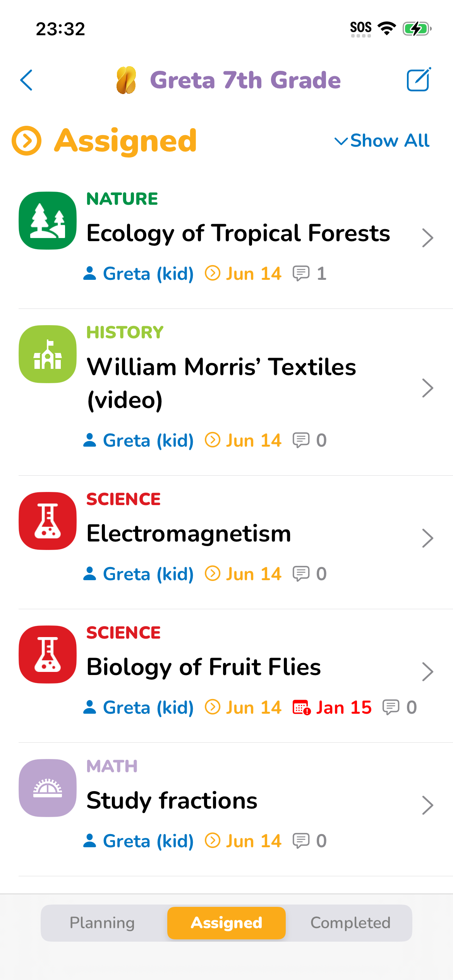Screen dimensions: 453x980
Task: Tap the Electromagnetism science flask icon
Action: point(48,521)
